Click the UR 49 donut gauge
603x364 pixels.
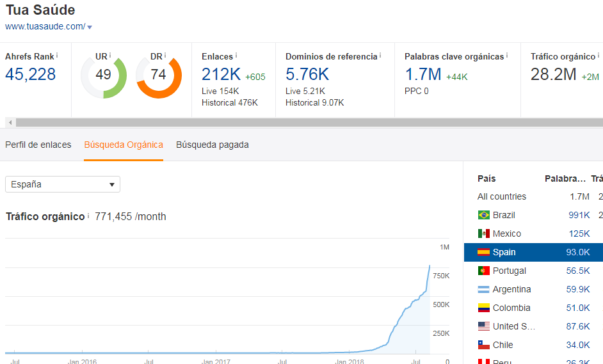[x=104, y=75]
